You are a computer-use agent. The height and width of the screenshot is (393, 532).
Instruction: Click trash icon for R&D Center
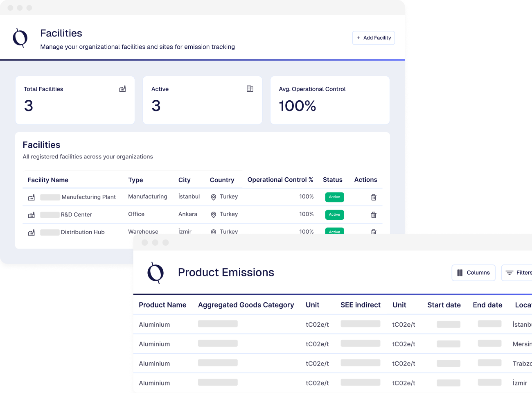click(373, 215)
